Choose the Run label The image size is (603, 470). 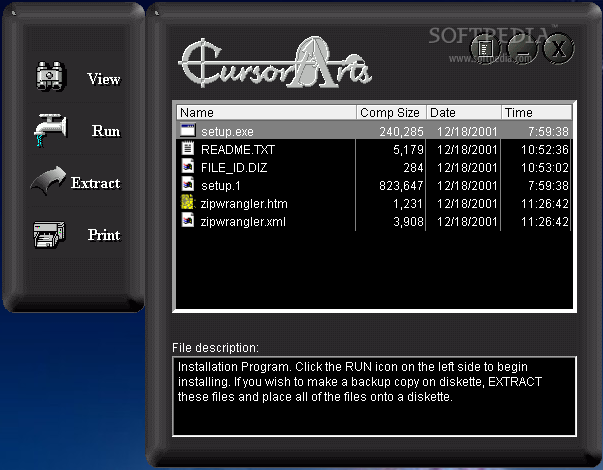coord(106,131)
